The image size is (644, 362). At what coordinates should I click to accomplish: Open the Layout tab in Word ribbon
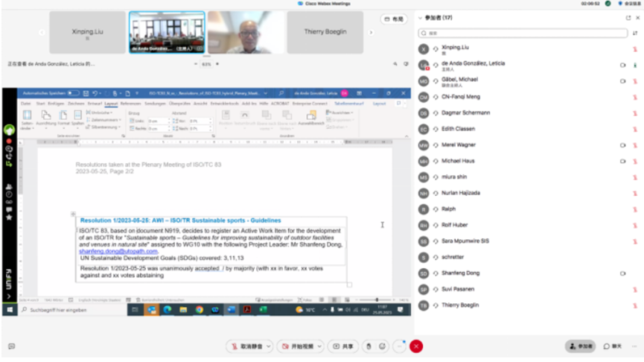[x=110, y=103]
